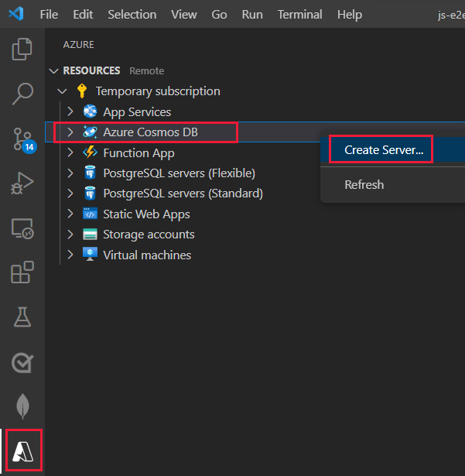Click the PostgreSQL servers (Standard) icon

click(91, 193)
